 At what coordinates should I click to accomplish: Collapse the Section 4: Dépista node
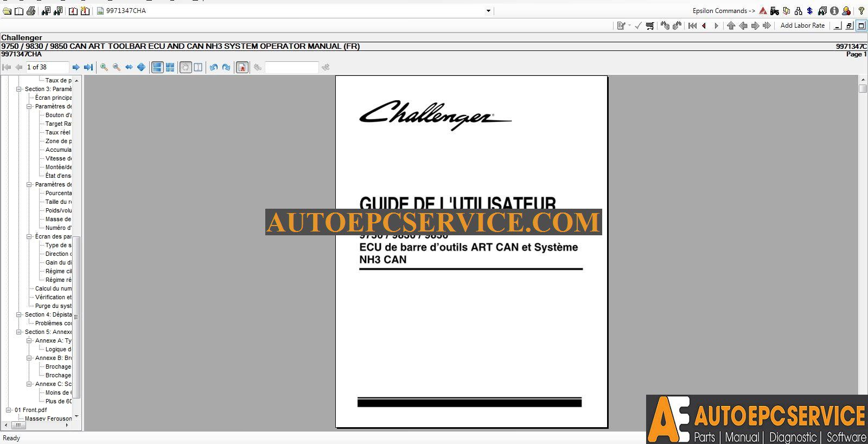pos(19,314)
